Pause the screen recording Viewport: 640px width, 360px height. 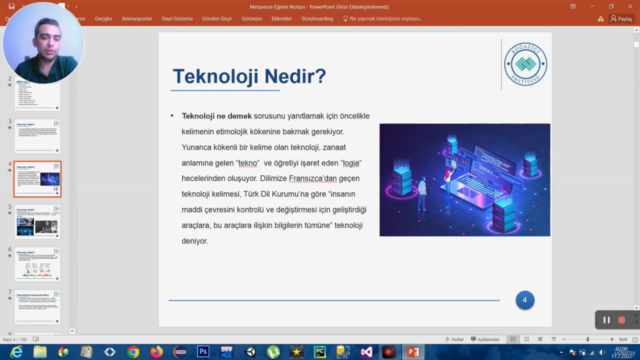[607, 320]
